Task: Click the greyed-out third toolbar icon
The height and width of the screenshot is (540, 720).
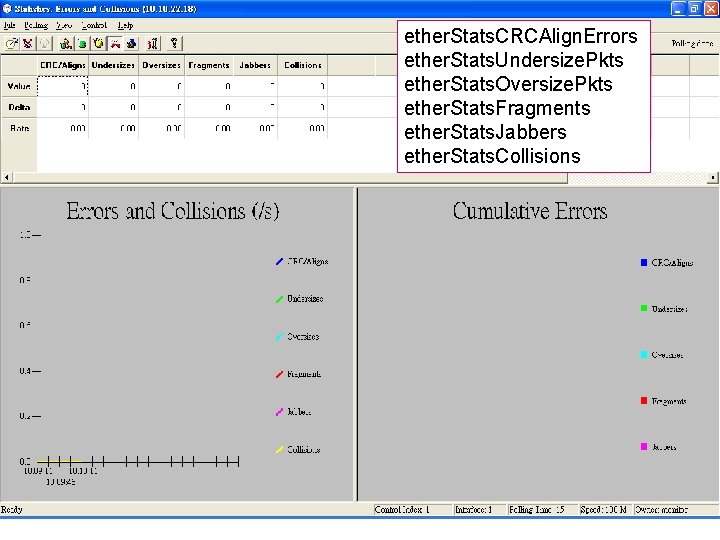Action: pos(45,44)
